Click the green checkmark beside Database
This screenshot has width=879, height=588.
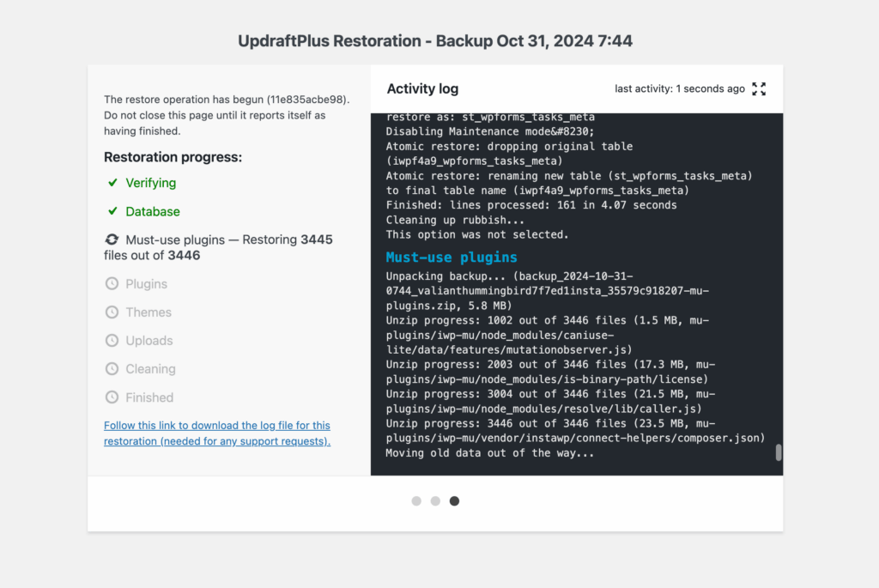click(x=112, y=211)
